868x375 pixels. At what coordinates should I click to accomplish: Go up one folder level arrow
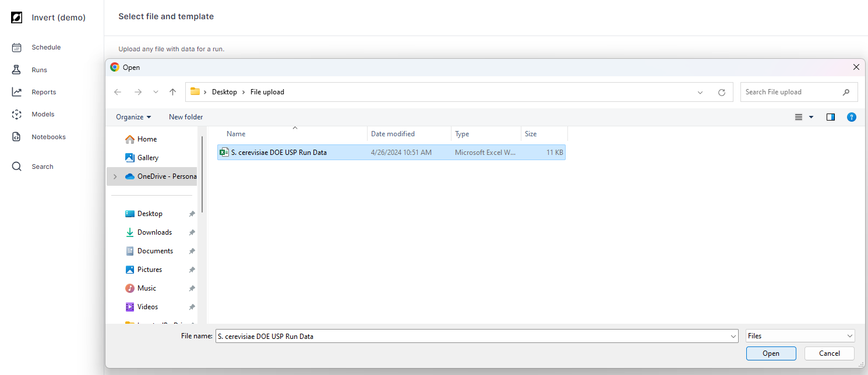click(x=172, y=92)
